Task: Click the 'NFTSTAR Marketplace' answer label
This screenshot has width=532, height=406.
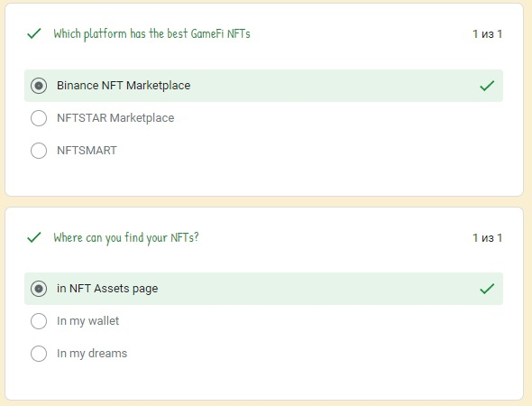Action: [115, 118]
